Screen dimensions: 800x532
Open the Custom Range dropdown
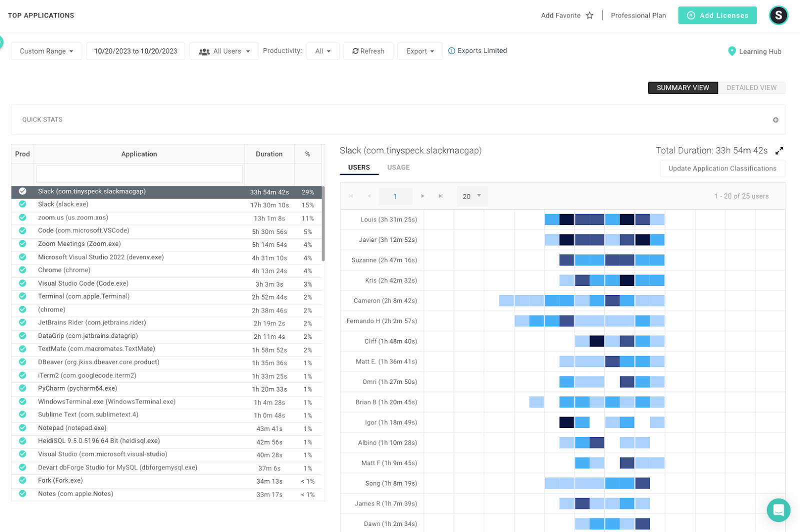tap(46, 51)
